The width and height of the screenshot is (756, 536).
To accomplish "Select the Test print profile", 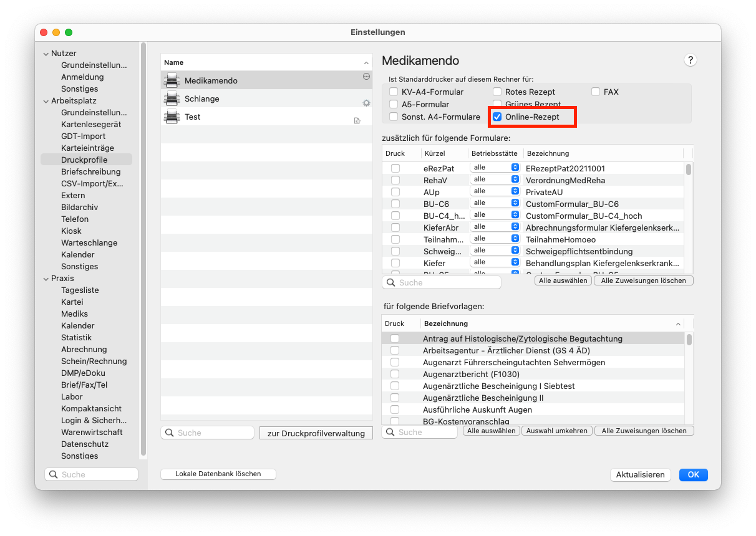I will [266, 117].
